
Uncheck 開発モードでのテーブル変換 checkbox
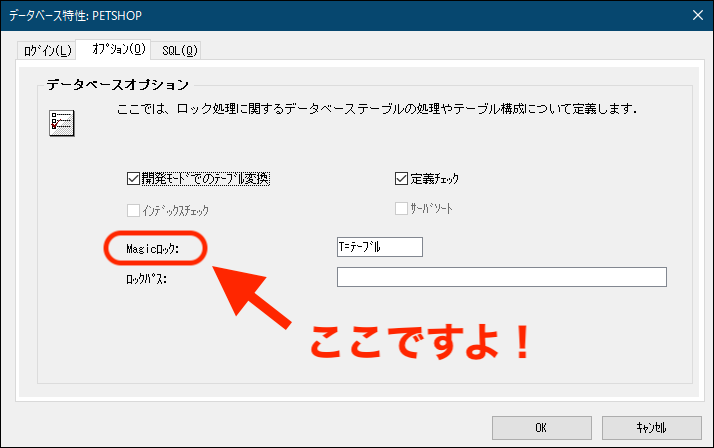[135, 179]
